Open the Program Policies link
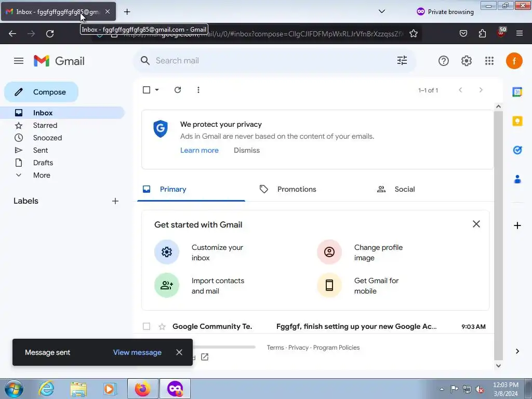 [x=336, y=348]
